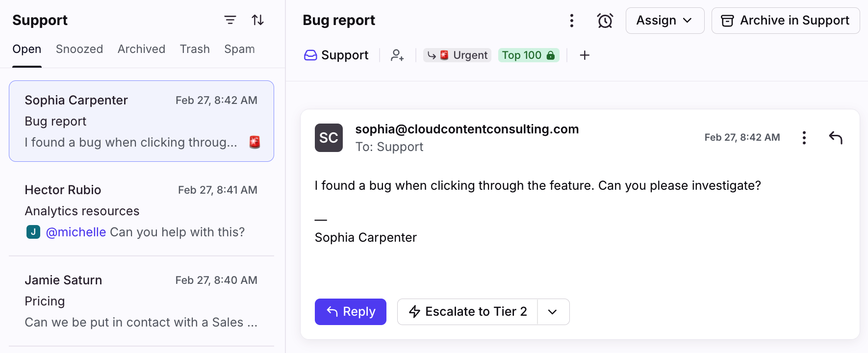
Task: Click the SC sender avatar
Action: (329, 138)
